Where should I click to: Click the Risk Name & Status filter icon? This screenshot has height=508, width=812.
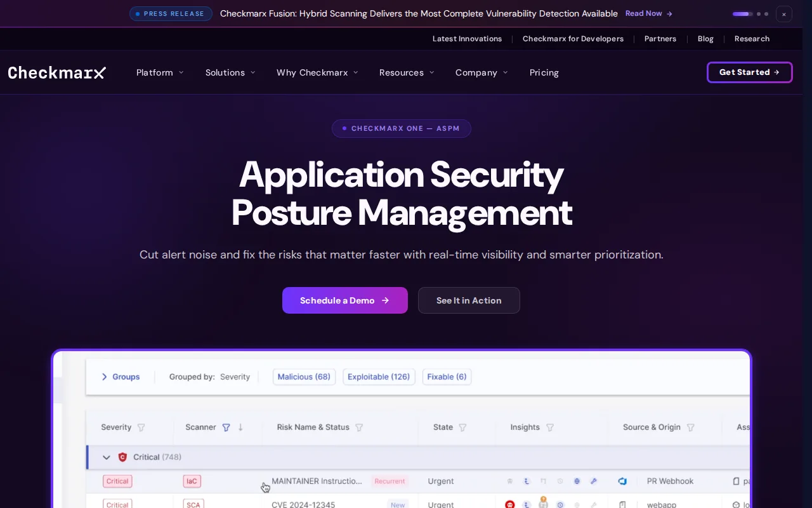pyautogui.click(x=359, y=427)
